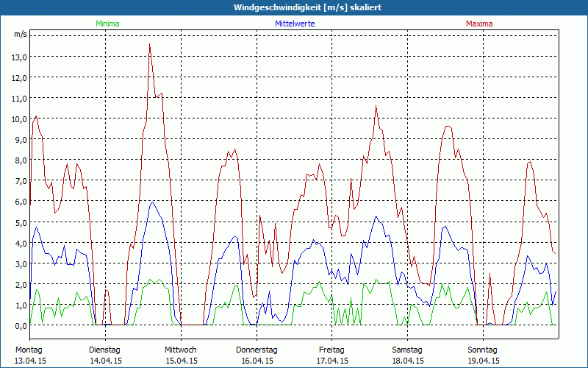The image size is (588, 368).
Task: Click the red maxima peak above 13 m/s on Dienstag
Action: [x=150, y=44]
